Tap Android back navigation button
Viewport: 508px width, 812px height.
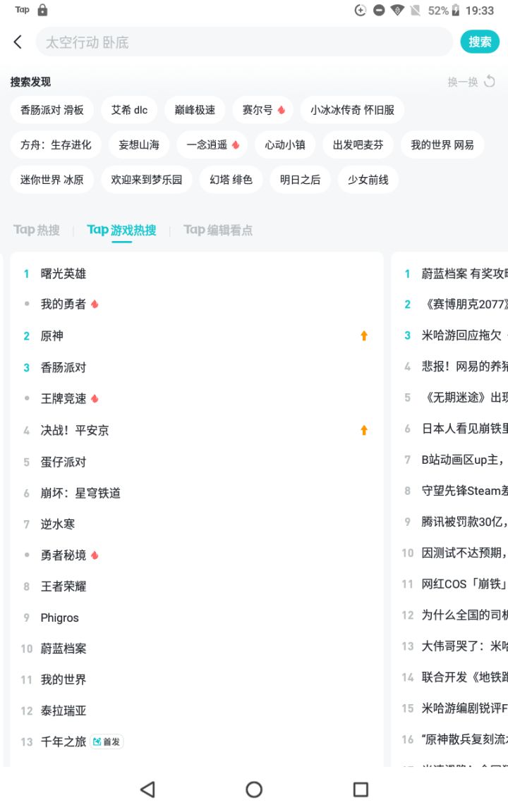147,789
